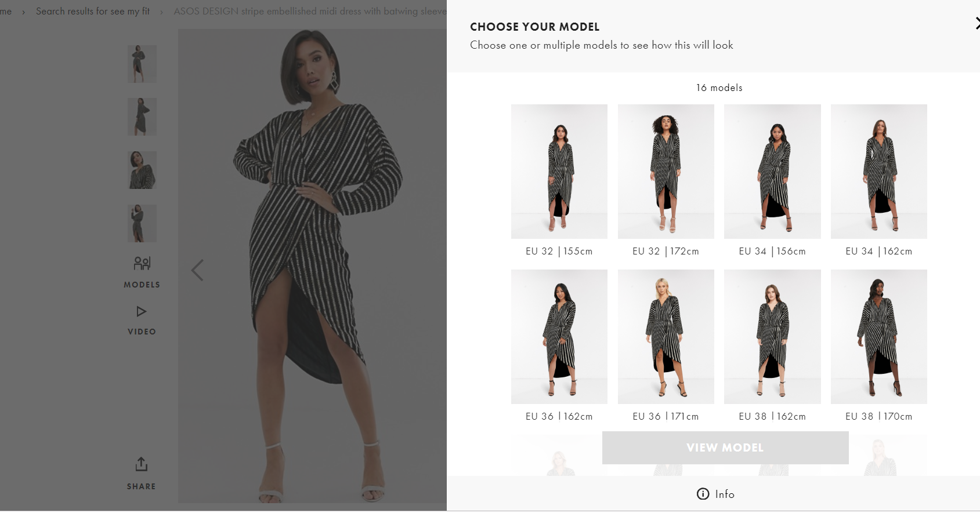
Task: Open the first product thumbnail in sidebar
Action: (x=142, y=64)
